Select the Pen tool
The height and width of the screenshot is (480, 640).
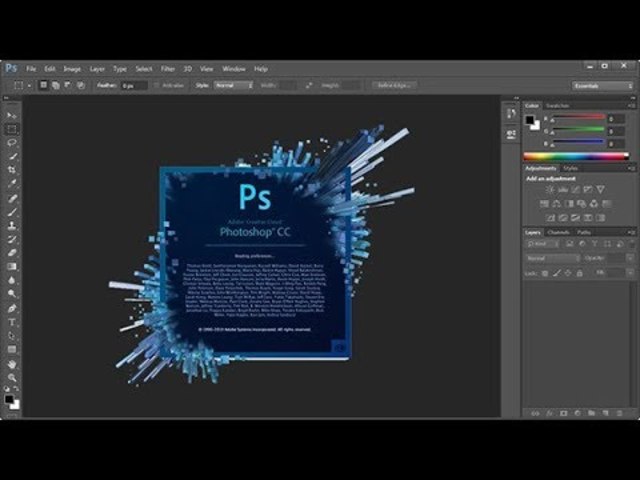(x=12, y=309)
